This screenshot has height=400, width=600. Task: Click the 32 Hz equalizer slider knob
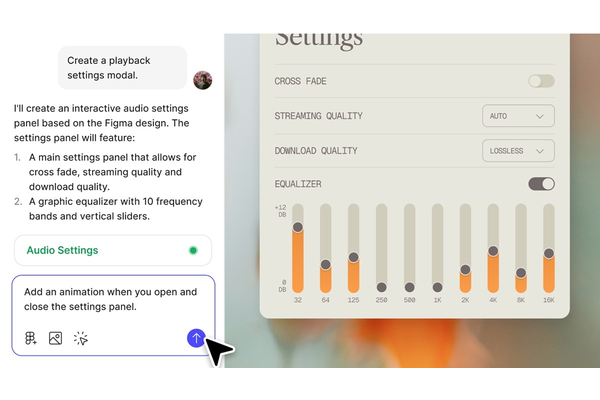click(x=298, y=227)
